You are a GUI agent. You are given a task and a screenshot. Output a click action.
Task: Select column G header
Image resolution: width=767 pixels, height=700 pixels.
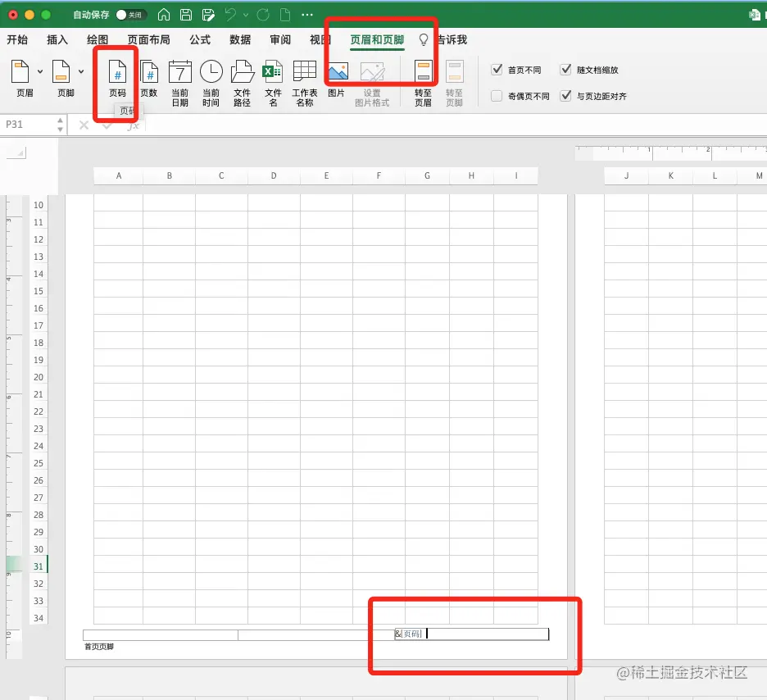(427, 175)
